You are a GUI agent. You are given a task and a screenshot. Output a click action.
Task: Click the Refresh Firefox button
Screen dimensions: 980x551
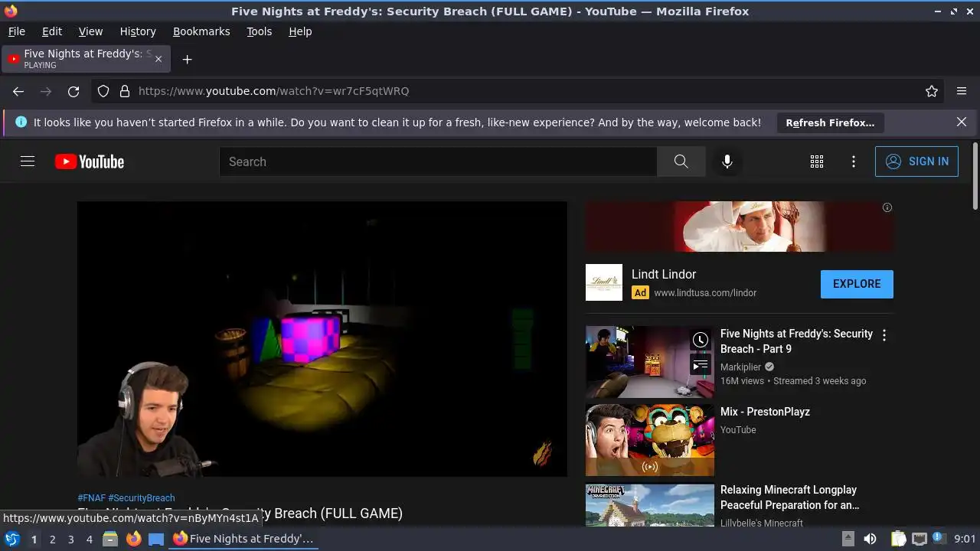click(830, 122)
